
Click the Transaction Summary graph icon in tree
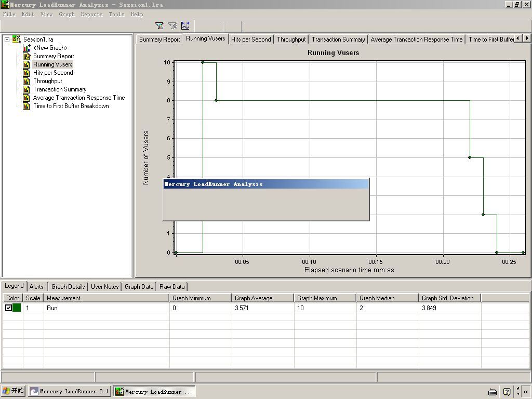pos(26,89)
